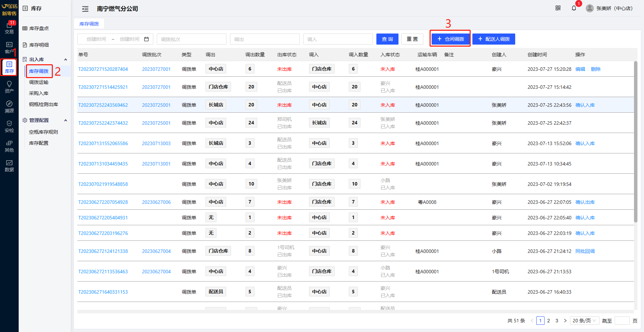Click 确认出库 for order T202306272207054928

[585, 202]
